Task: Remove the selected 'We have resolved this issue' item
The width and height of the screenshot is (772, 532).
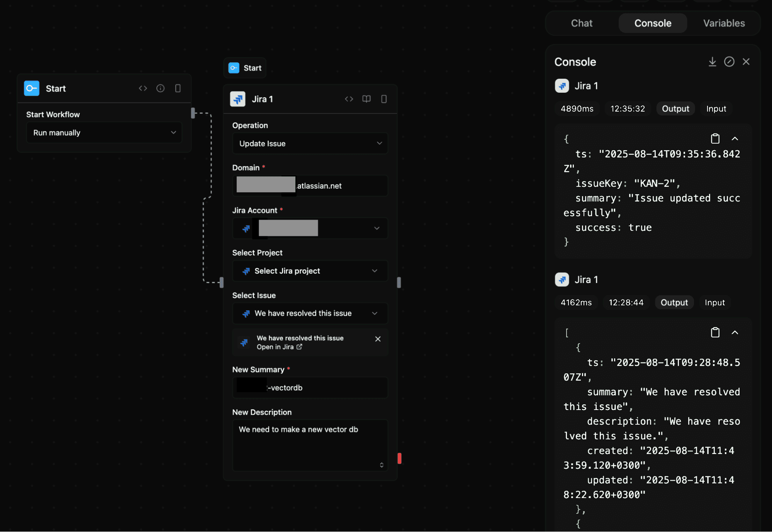Action: pyautogui.click(x=377, y=339)
